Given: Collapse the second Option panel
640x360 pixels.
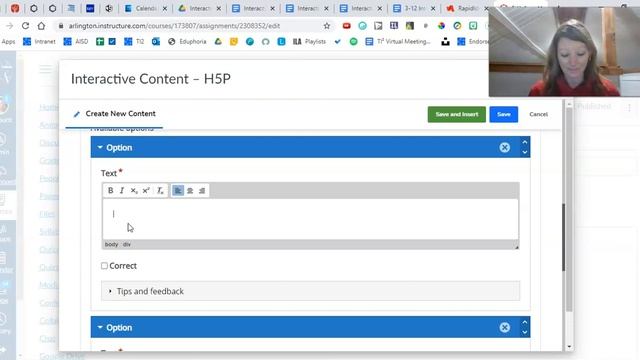Looking at the screenshot, I should click(100, 327).
